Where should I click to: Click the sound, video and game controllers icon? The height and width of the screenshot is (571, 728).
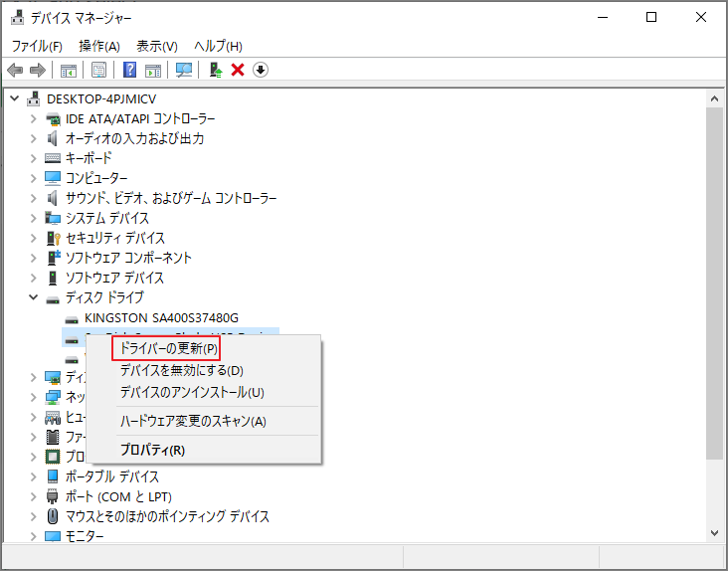click(x=53, y=198)
